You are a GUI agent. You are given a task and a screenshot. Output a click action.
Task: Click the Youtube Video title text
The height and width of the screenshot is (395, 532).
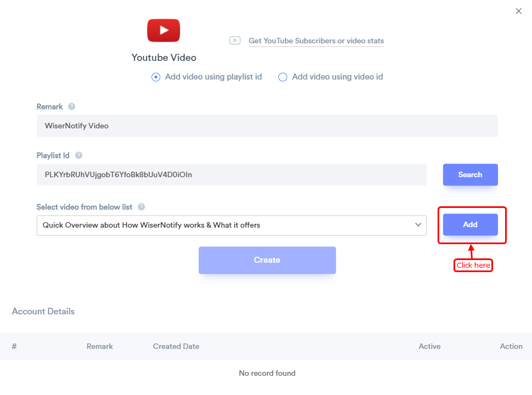[x=164, y=58]
